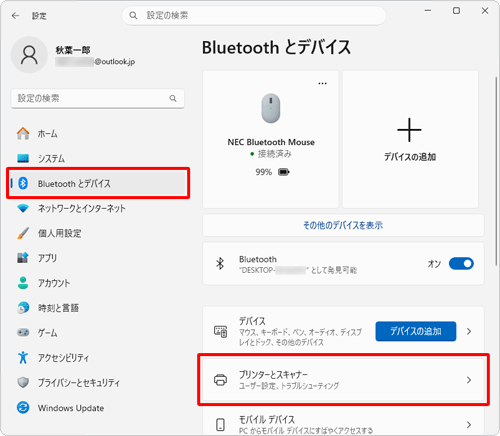Select 個人用設定 in the sidebar
The image size is (500, 436).
pos(98,233)
